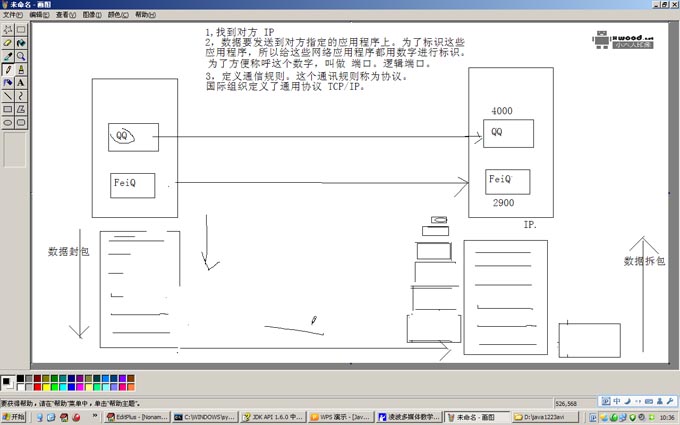Image resolution: width=680 pixels, height=425 pixels.
Task: Pick the Polygon shape tool
Action: coord(21,109)
